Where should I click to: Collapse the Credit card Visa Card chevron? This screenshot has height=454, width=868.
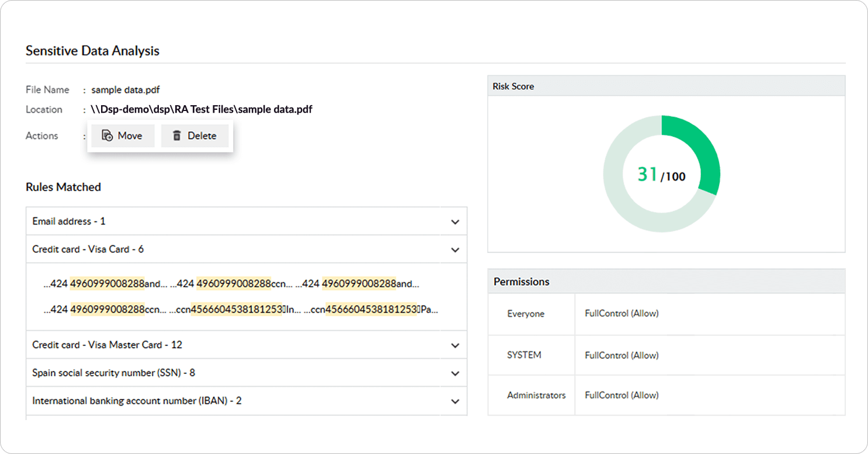pyautogui.click(x=455, y=249)
